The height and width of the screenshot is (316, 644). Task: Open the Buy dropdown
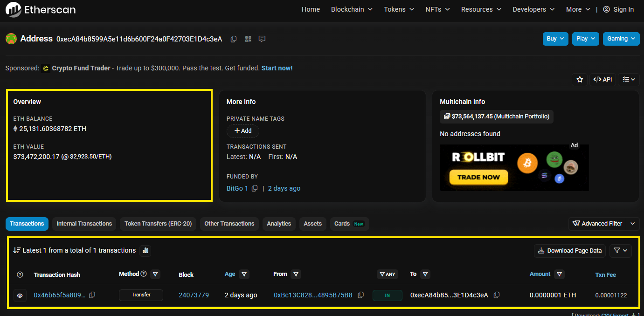(555, 39)
